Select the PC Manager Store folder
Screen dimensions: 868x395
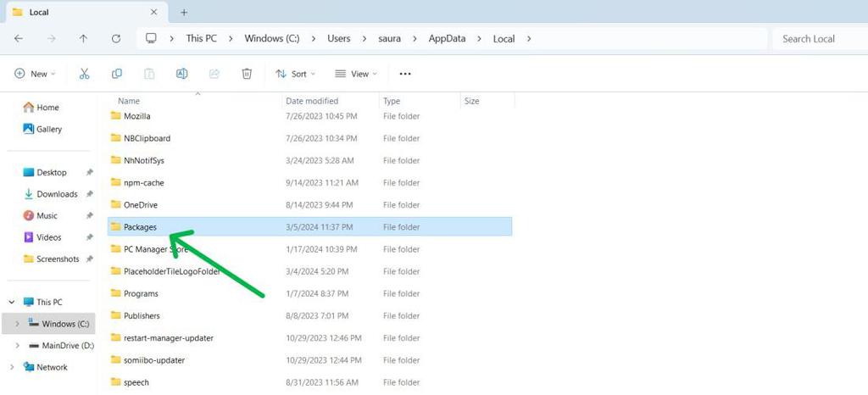click(310, 249)
